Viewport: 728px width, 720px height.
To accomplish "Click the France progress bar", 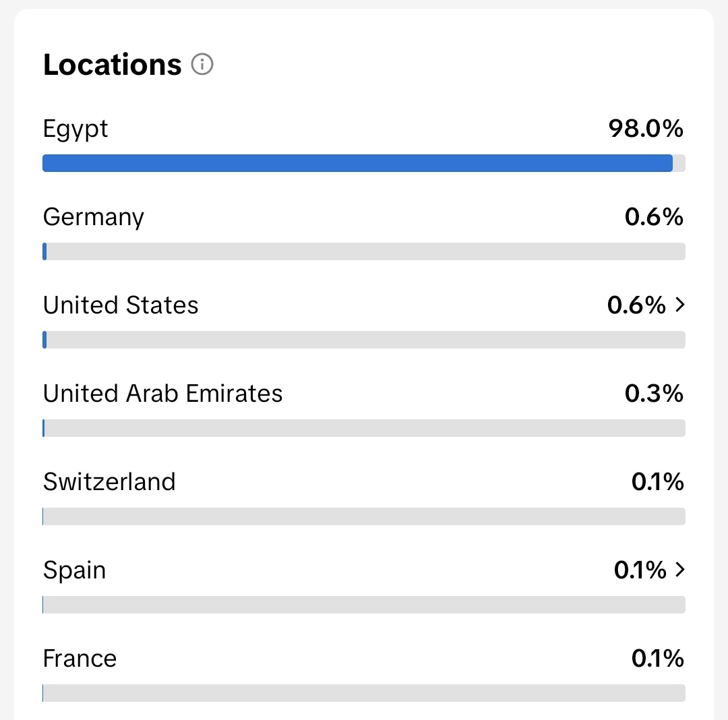I will (364, 692).
